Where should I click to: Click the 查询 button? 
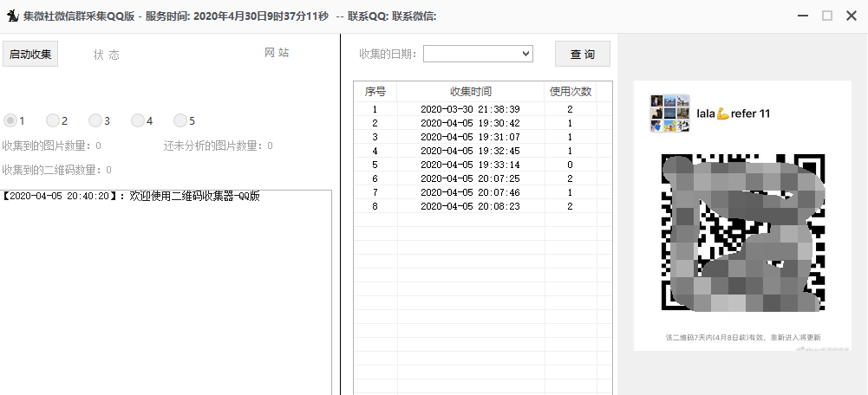coord(583,54)
